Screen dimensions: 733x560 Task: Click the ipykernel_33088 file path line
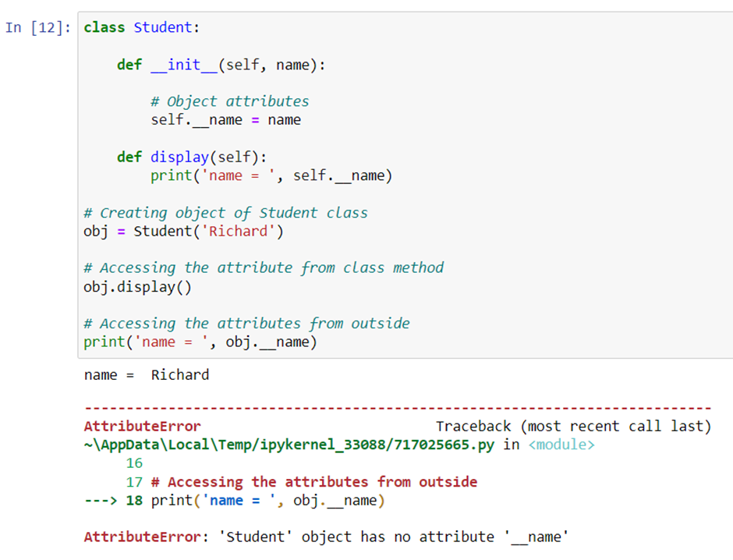click(289, 445)
